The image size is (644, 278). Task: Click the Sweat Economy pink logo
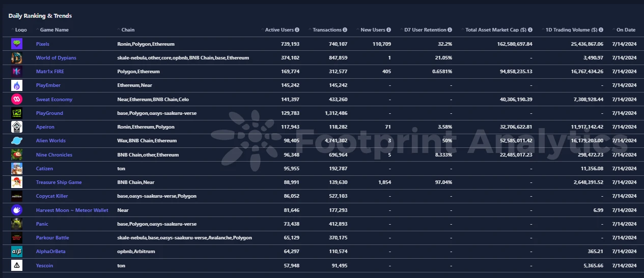tap(17, 99)
